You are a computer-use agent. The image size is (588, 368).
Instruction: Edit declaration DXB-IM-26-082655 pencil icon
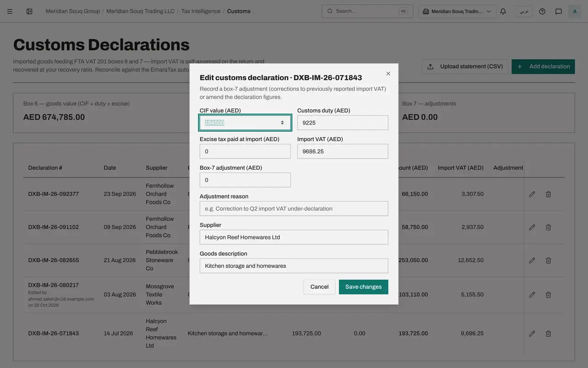click(x=532, y=260)
